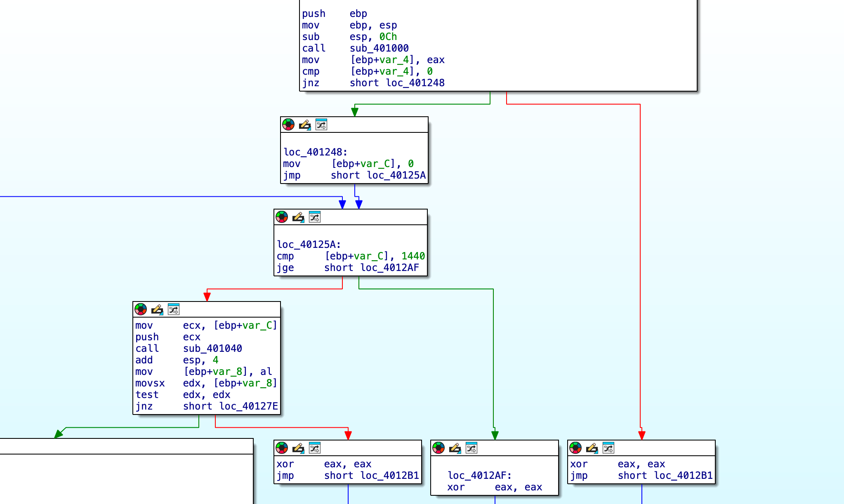Click the color icon on loc_401248 block
Screen dimensions: 844x504
(288, 125)
